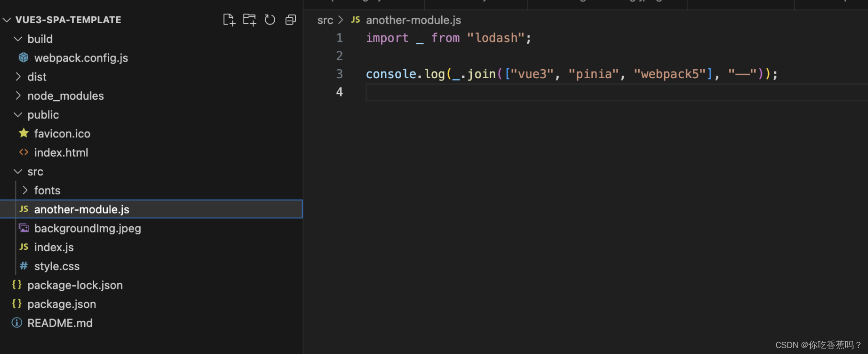The image size is (868, 354).
Task: Click the New File icon in explorer header
Action: [x=229, y=20]
